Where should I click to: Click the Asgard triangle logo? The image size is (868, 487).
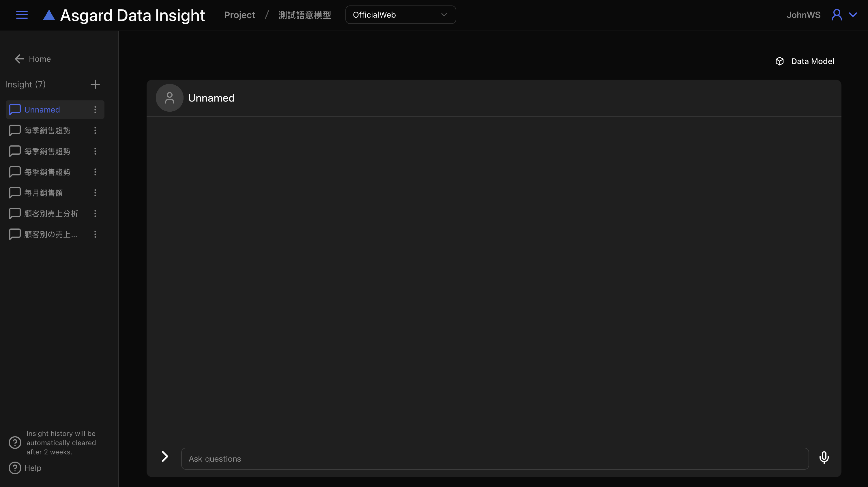coord(49,15)
